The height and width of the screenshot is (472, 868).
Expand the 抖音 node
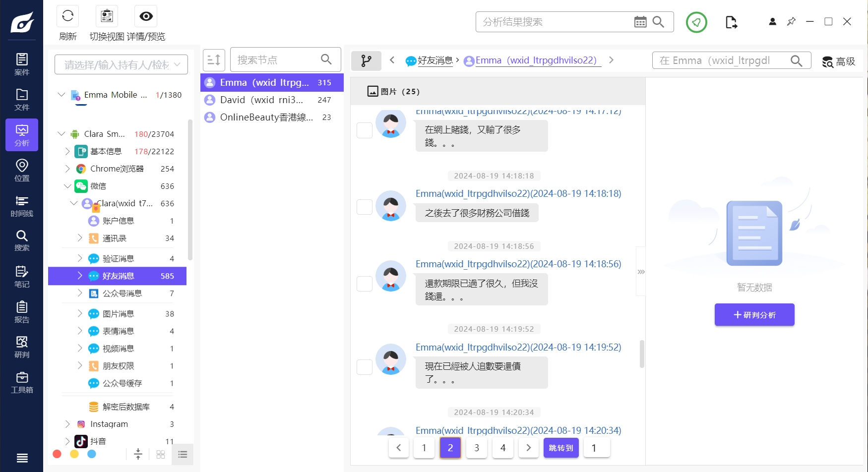[x=68, y=441]
